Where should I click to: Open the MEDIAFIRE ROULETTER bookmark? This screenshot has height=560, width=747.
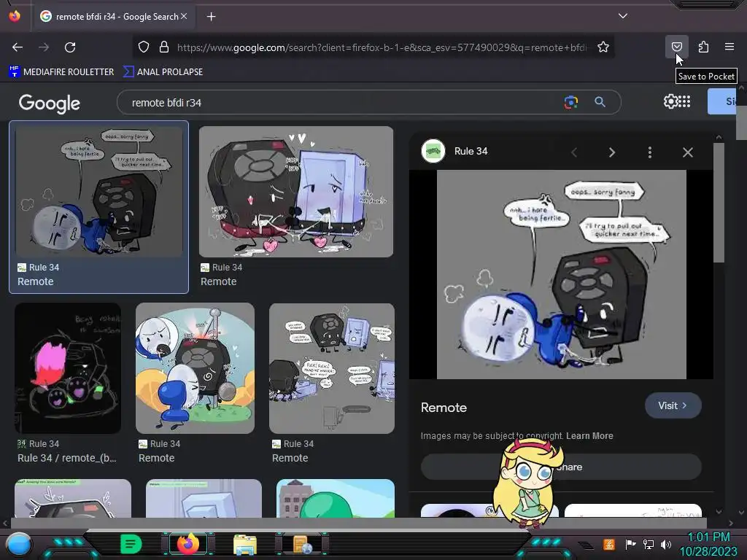click(x=61, y=72)
